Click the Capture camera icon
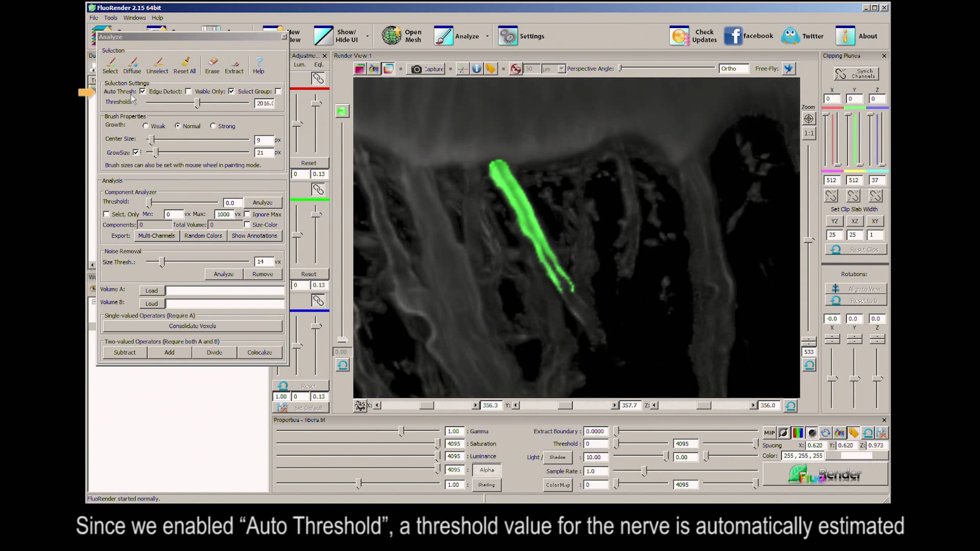 click(416, 69)
